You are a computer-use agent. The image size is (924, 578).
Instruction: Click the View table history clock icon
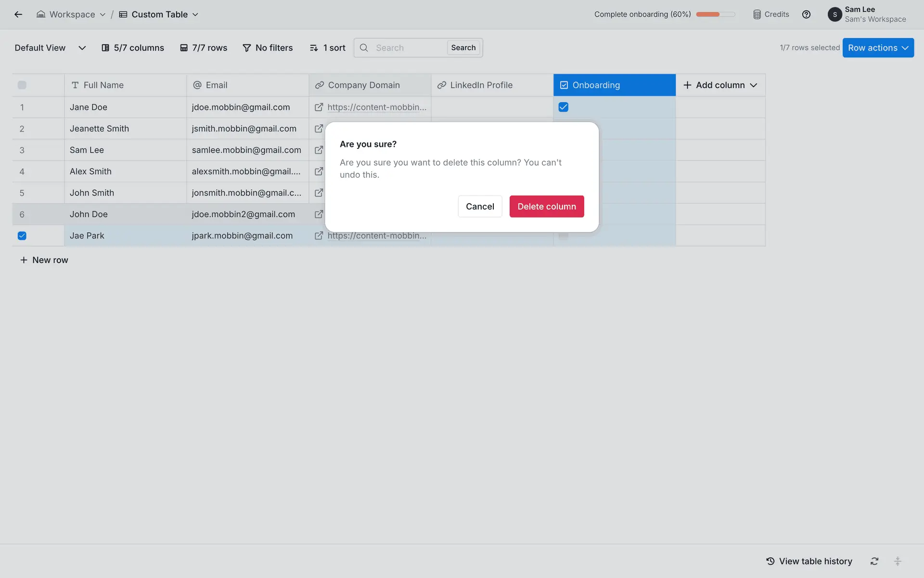click(770, 561)
